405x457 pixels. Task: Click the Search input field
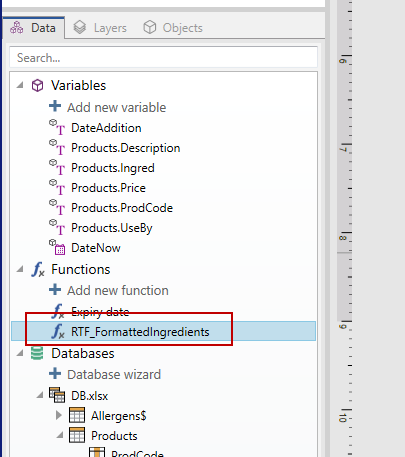tap(163, 58)
